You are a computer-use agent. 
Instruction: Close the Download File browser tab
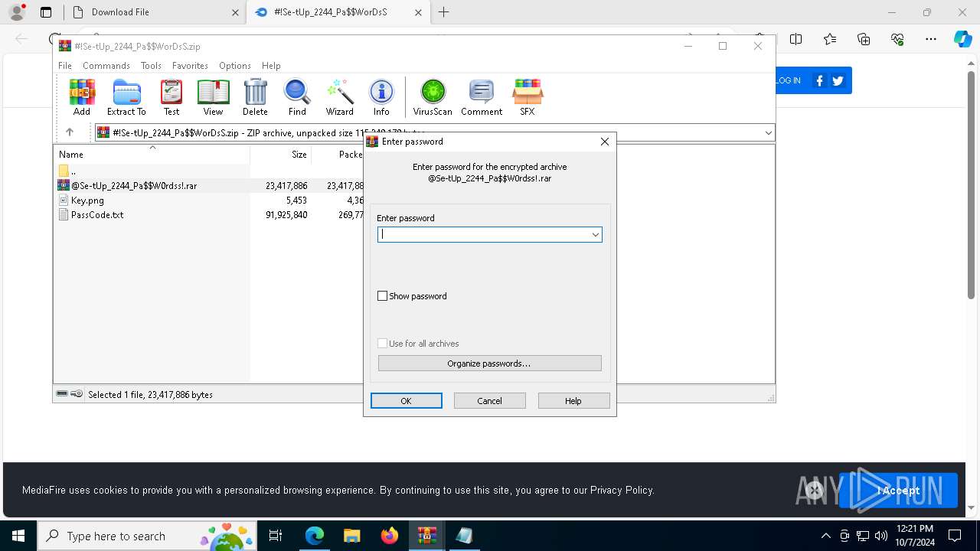(x=235, y=12)
